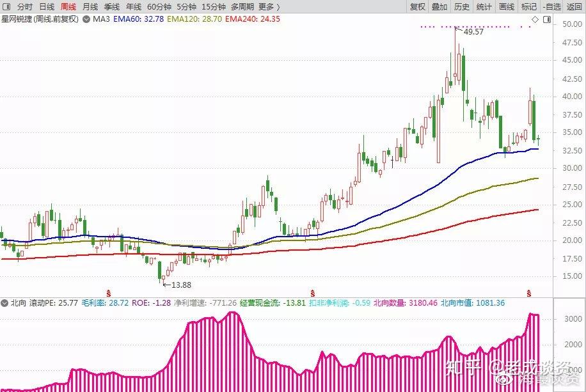Click the stock title 星网锐捷(周线.前复权)
This screenshot has height=392, width=586.
[40, 19]
